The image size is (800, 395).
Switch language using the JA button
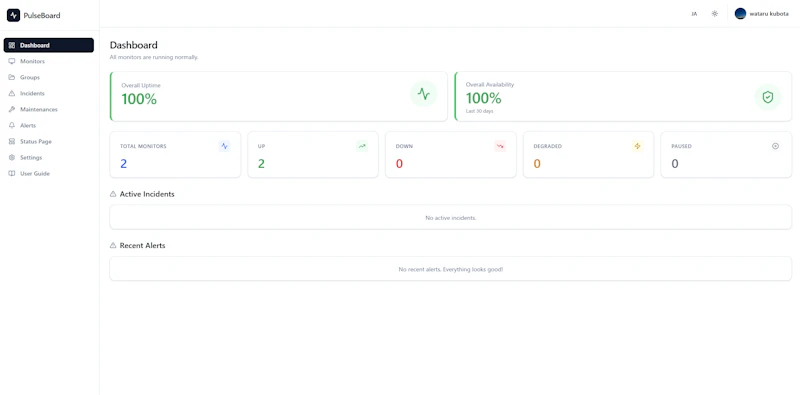(x=694, y=14)
